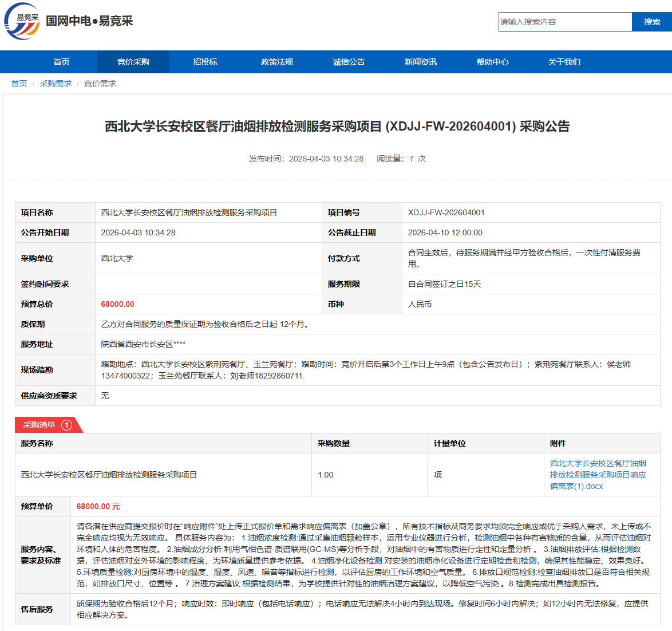Viewport: 672px width, 631px height.
Task: Click the 国网中电•易竞采 site title
Action: (89, 21)
